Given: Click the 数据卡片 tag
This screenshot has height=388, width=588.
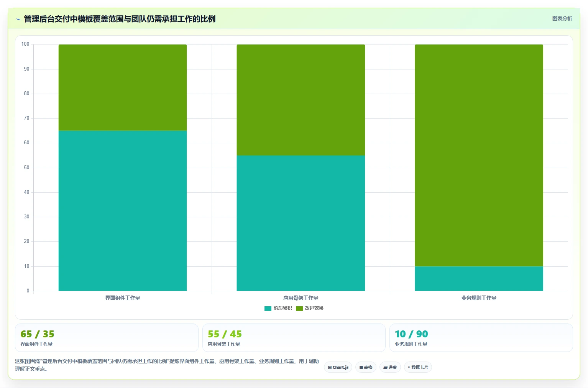Looking at the screenshot, I should point(418,367).
